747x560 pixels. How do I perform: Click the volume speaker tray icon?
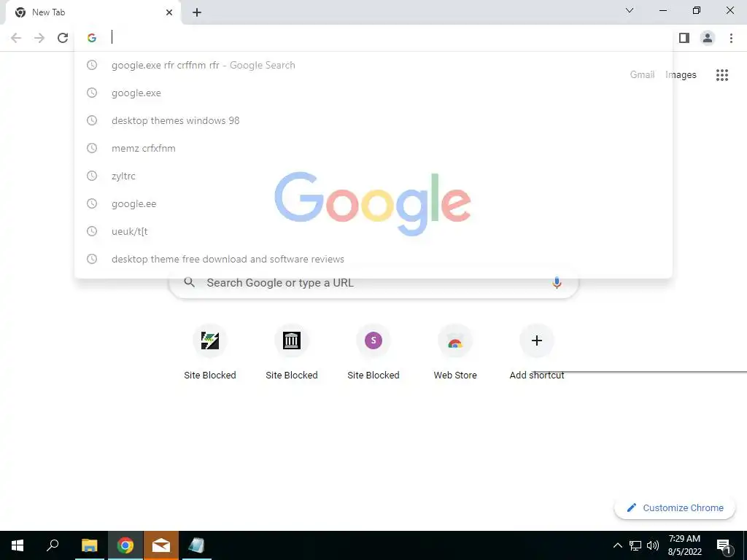653,545
